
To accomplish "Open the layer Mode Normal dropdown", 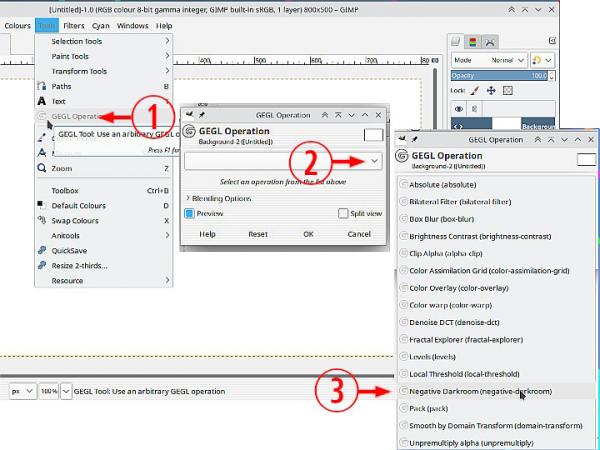I will [x=489, y=60].
